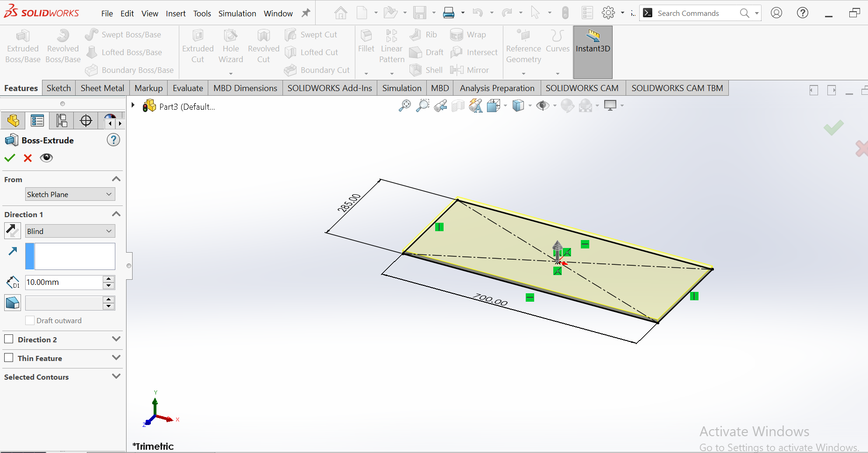
Task: Click Part3 (Default... tree item
Action: tap(187, 106)
